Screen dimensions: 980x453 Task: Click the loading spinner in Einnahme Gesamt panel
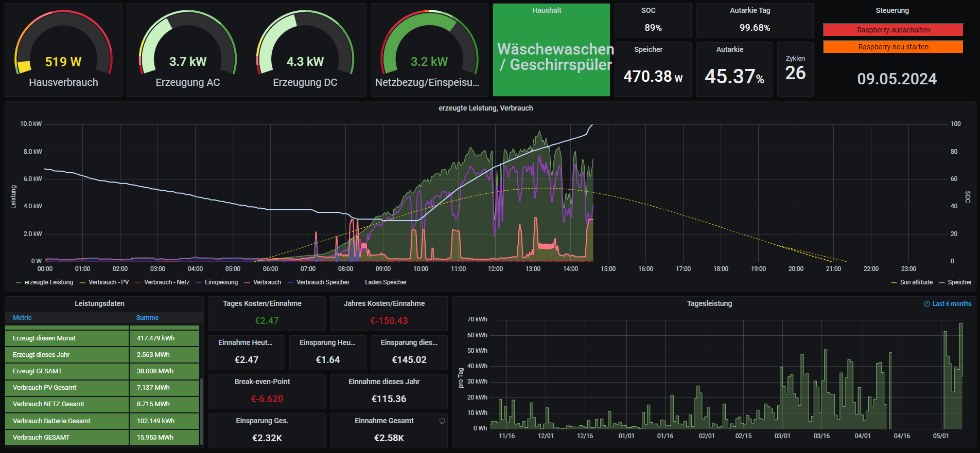click(442, 421)
